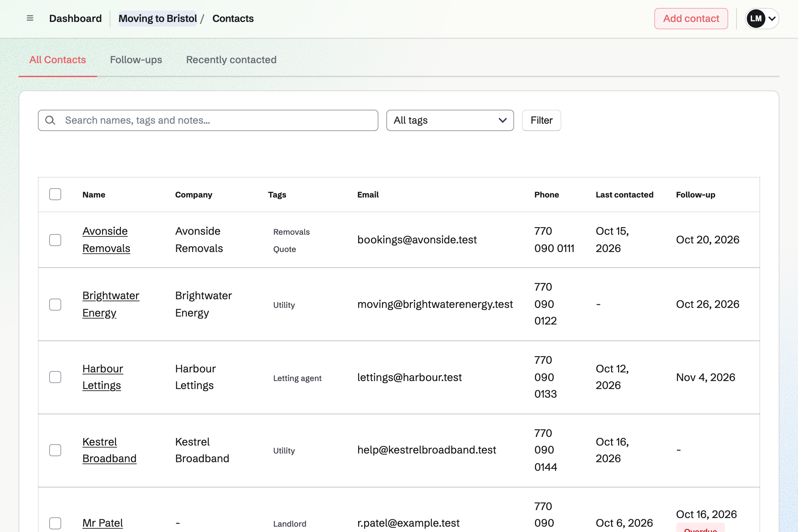798x532 pixels.
Task: Switch to the All Contacts tab
Action: point(58,60)
